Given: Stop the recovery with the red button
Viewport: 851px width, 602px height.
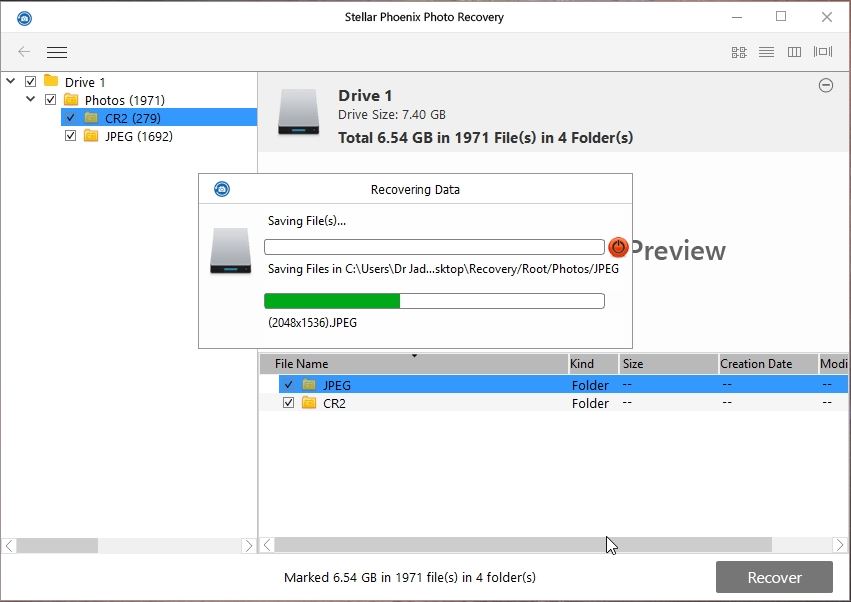Looking at the screenshot, I should [618, 247].
